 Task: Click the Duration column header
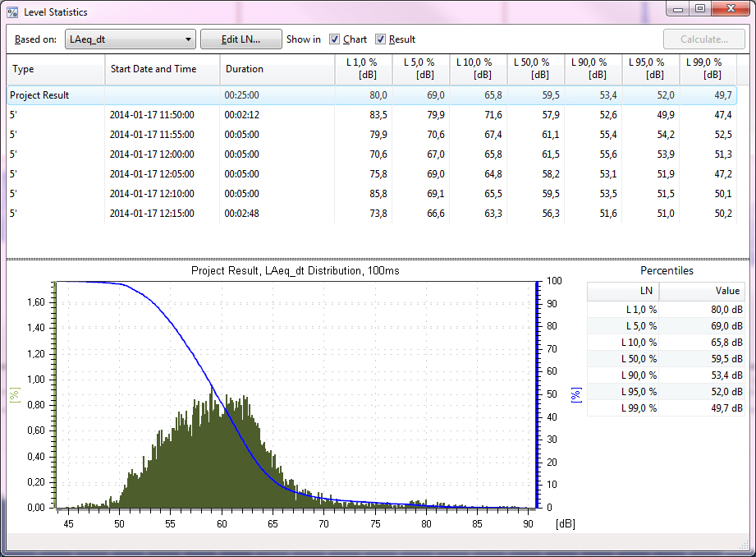pyautogui.click(x=277, y=69)
